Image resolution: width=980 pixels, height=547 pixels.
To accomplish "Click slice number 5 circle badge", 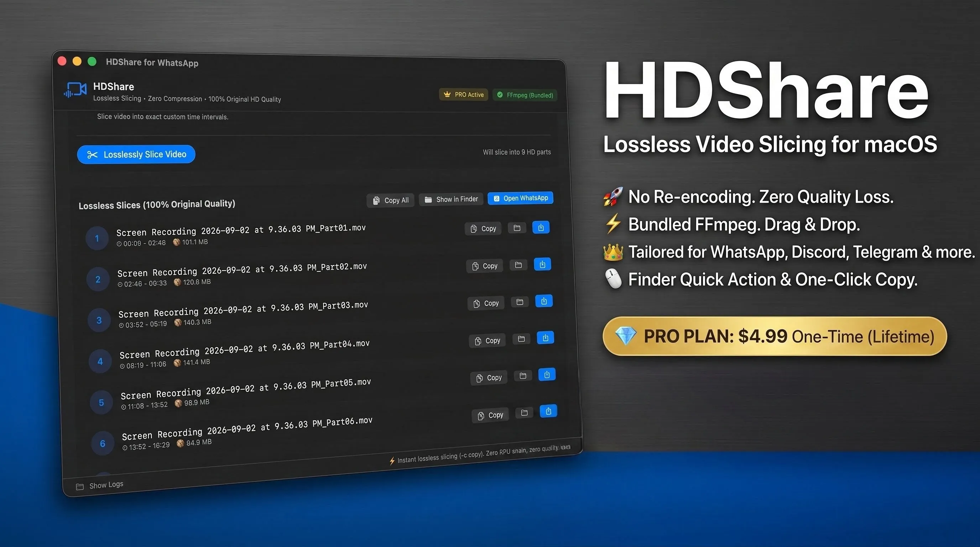I will click(101, 402).
